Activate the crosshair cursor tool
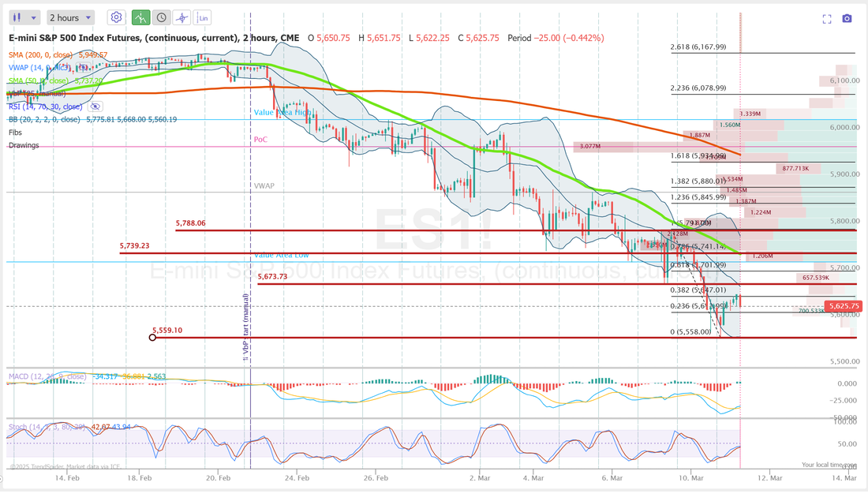 point(181,17)
